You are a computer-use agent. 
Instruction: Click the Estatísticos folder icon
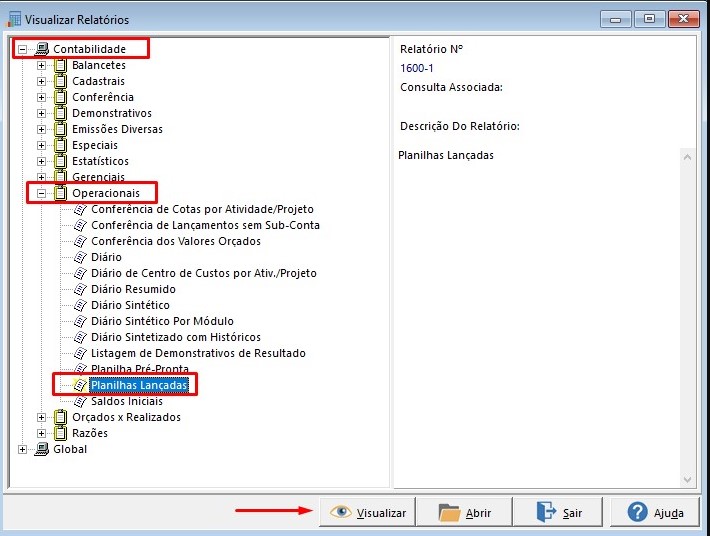coord(61,161)
